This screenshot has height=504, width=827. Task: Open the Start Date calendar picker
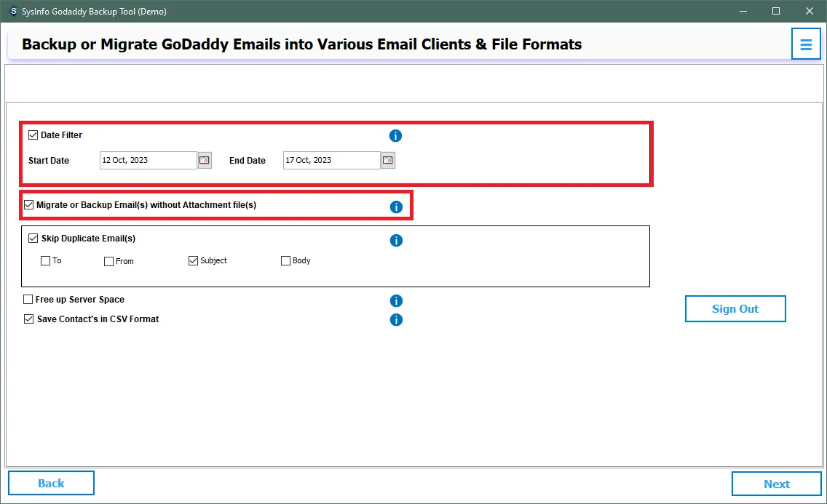[x=205, y=160]
